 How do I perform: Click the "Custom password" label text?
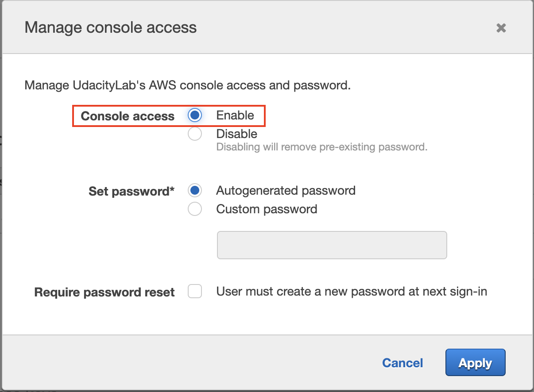[267, 209]
